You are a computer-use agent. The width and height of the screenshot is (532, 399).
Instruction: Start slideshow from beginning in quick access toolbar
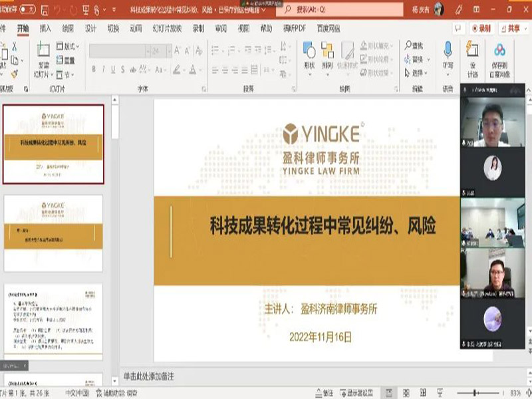86,10
